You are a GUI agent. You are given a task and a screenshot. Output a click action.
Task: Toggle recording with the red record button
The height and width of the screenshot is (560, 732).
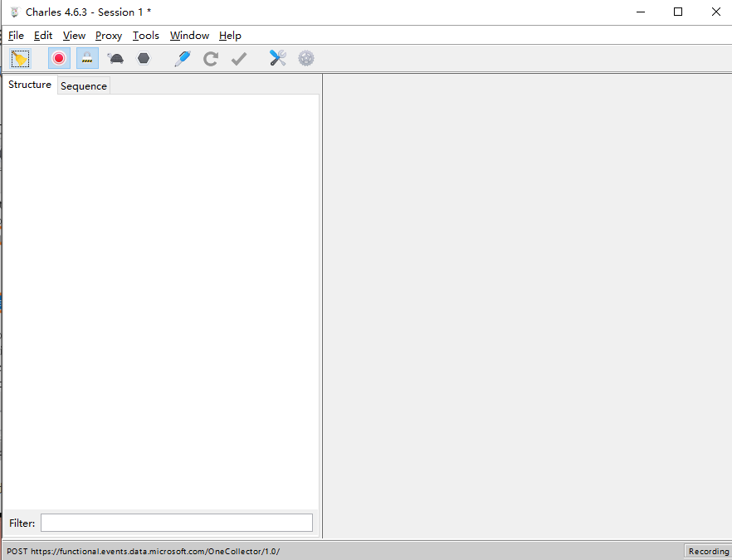click(x=59, y=58)
